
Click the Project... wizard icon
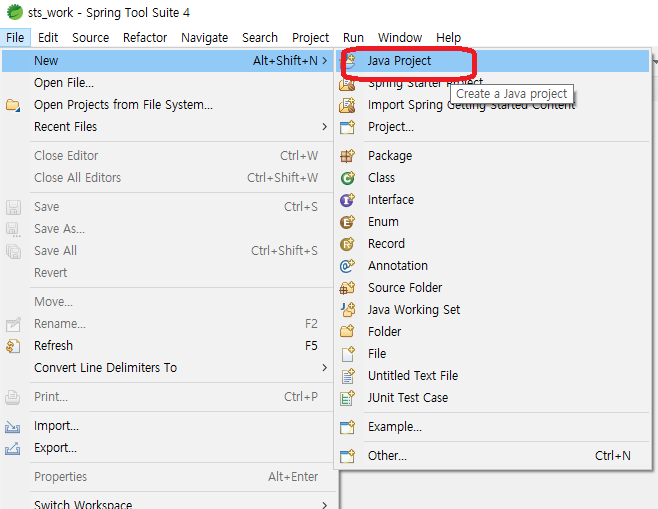(347, 127)
